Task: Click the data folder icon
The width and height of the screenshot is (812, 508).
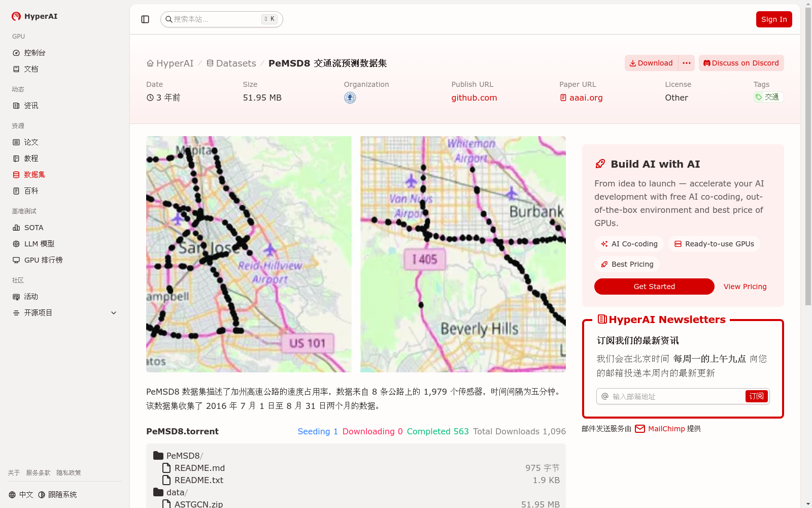Action: pos(158,492)
